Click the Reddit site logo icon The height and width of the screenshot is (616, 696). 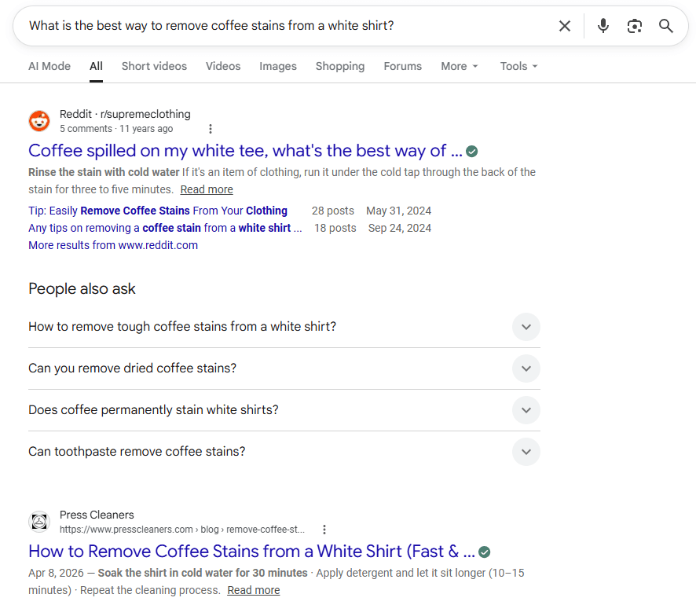click(39, 121)
